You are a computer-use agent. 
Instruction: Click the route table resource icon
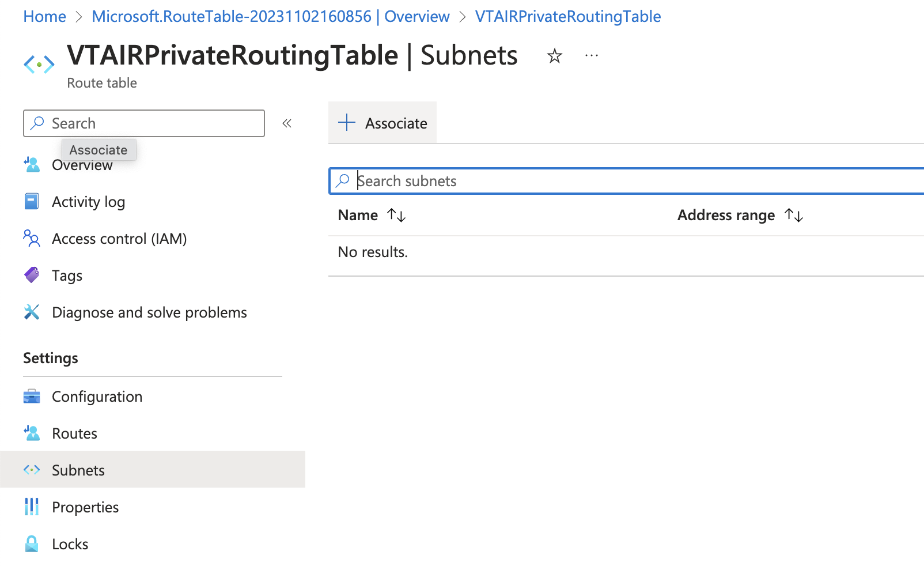click(x=39, y=64)
